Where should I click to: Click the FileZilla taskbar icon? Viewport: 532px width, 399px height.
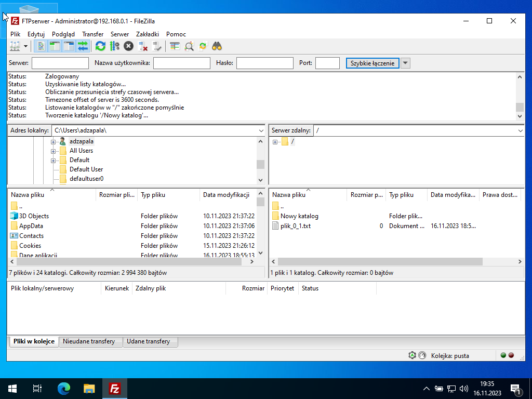coord(115,389)
